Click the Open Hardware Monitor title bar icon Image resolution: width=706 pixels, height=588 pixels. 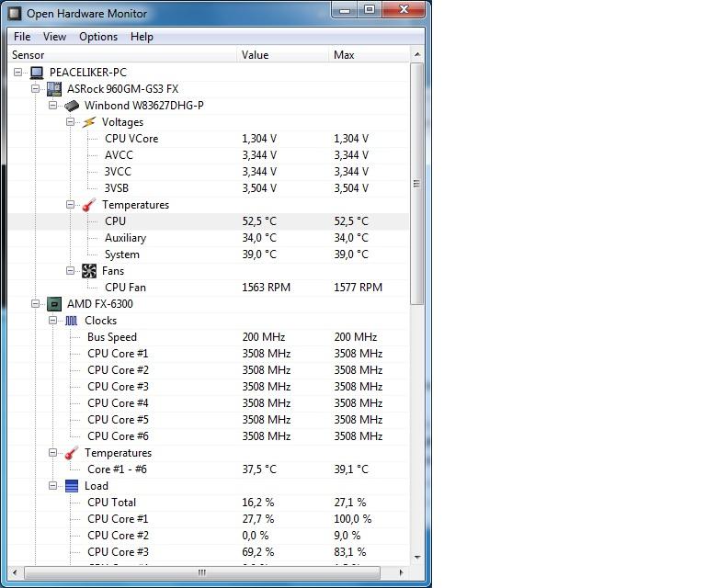[x=15, y=14]
